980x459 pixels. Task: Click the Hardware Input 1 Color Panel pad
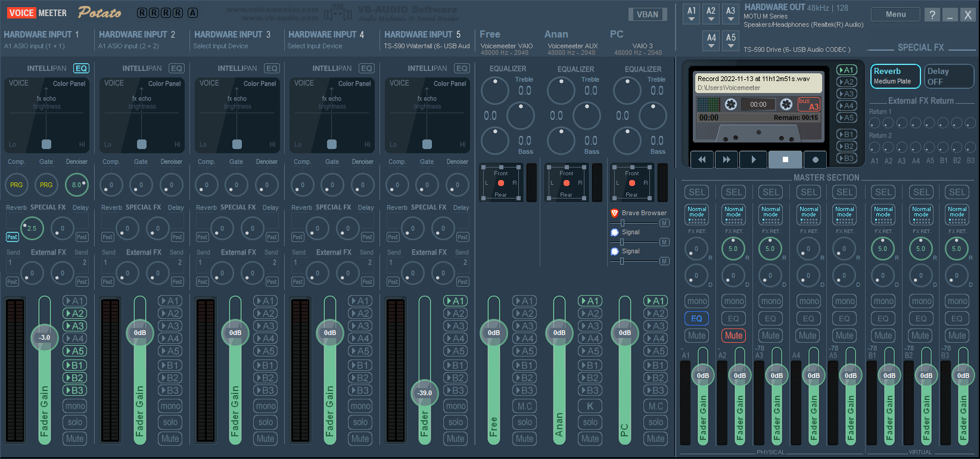click(46, 115)
